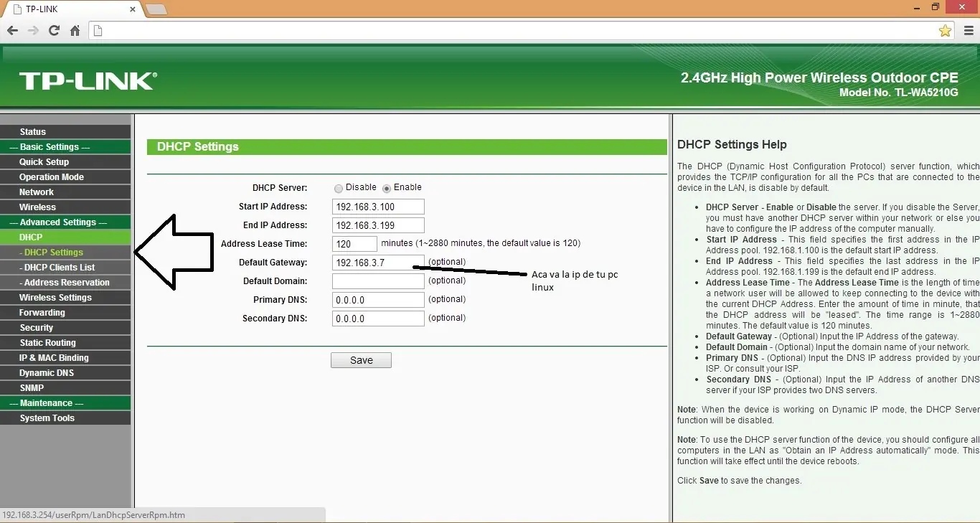Click the Primary DNS field
The height and width of the screenshot is (523, 980).
tap(378, 300)
